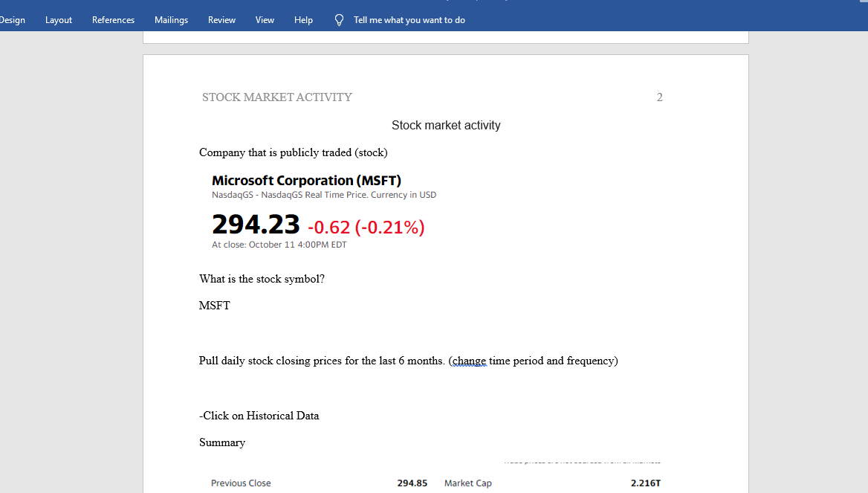Click the MSFT answer text
The height and width of the screenshot is (493, 868).
[214, 306]
